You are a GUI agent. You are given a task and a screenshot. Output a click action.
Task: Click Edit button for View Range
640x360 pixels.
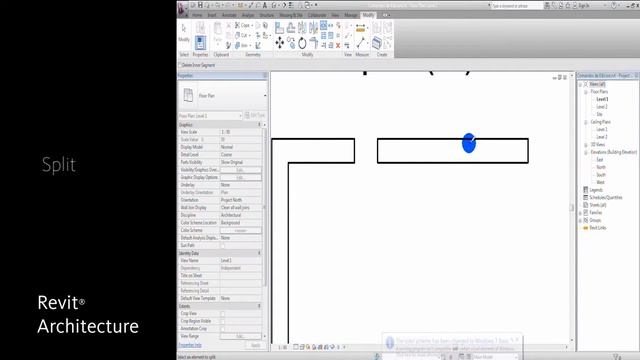coord(240,336)
